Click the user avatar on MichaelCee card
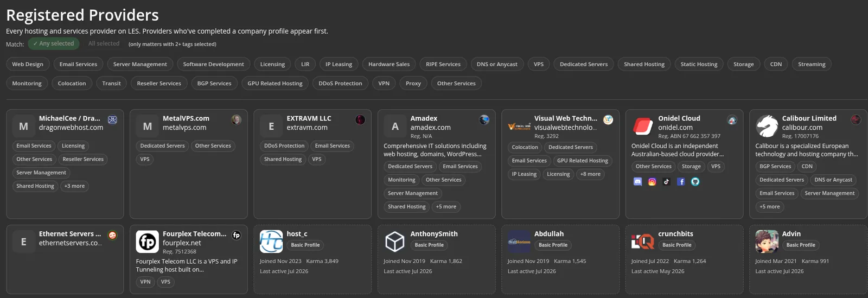The height and width of the screenshot is (298, 868). pos(112,120)
